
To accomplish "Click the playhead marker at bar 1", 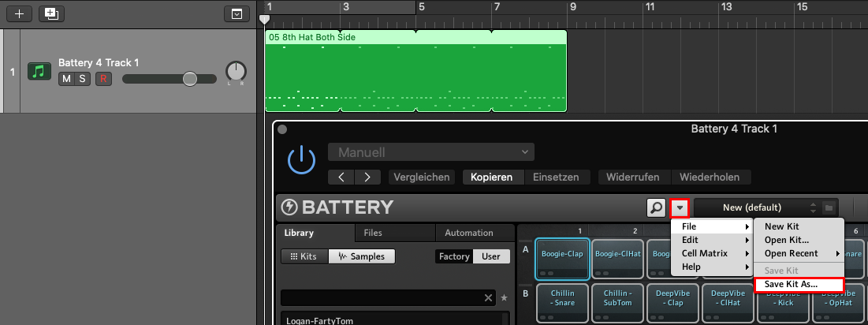I will pyautogui.click(x=265, y=20).
